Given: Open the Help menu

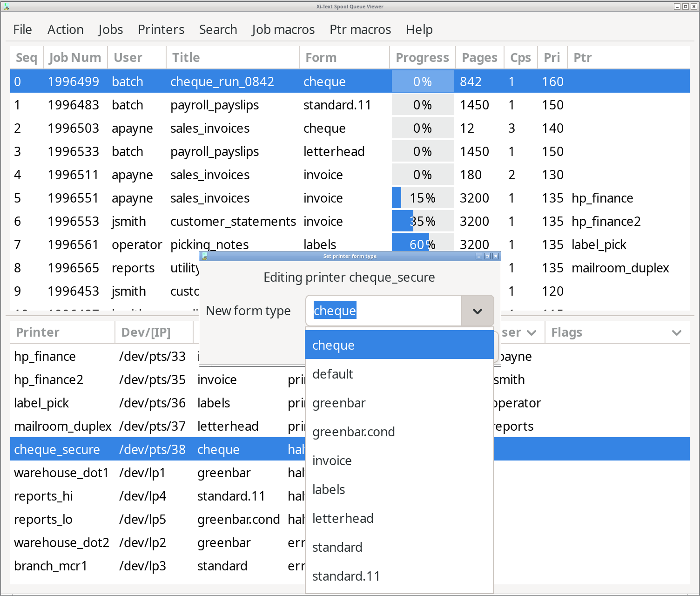Looking at the screenshot, I should pos(419,29).
